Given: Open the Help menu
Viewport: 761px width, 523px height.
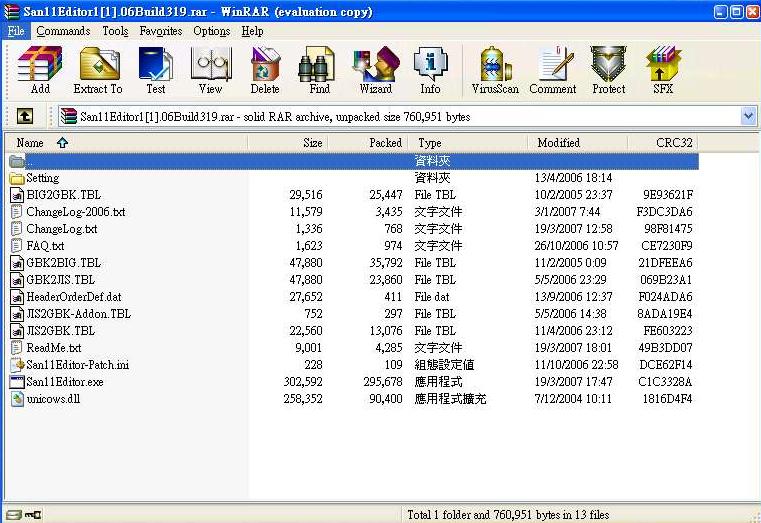Looking at the screenshot, I should pyautogui.click(x=252, y=31).
